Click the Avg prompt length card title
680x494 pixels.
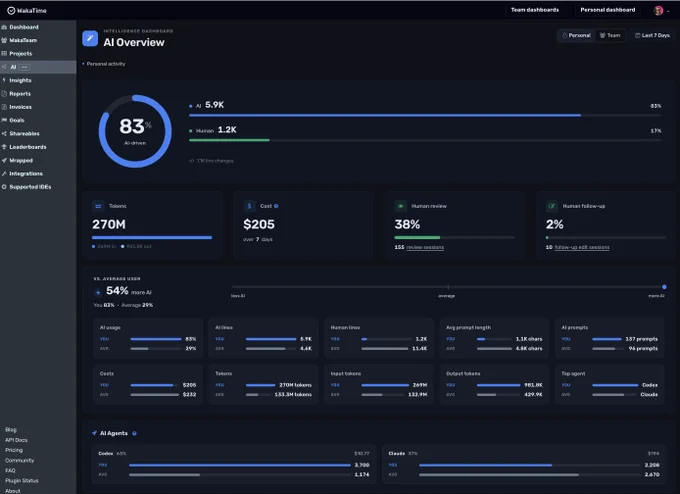(x=468, y=327)
